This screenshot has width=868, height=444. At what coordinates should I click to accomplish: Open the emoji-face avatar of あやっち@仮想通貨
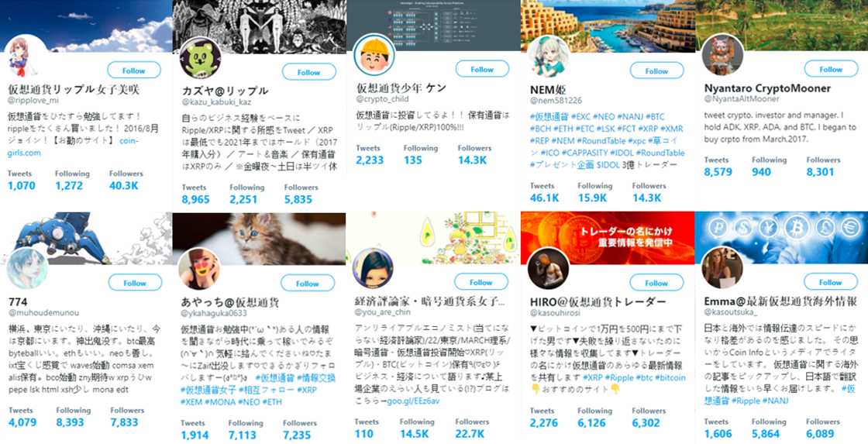click(x=200, y=269)
